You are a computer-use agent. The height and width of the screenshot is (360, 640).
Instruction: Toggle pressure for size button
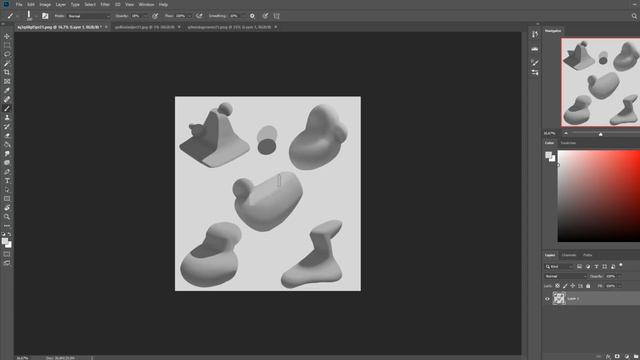[x=265, y=16]
